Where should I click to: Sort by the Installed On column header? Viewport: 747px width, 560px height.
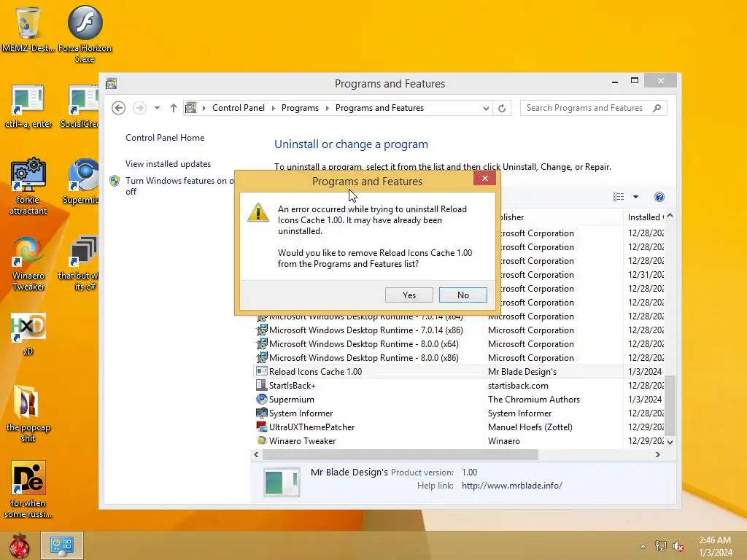click(x=646, y=217)
